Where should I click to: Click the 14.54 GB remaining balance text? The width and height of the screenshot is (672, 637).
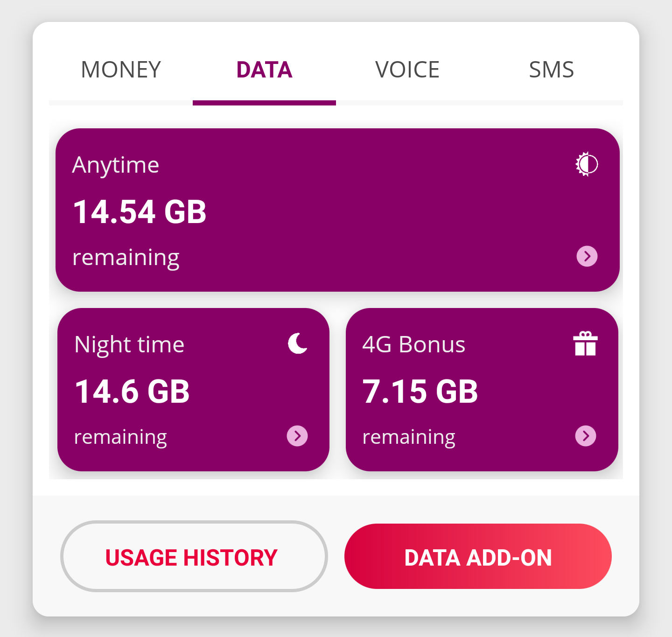[140, 212]
